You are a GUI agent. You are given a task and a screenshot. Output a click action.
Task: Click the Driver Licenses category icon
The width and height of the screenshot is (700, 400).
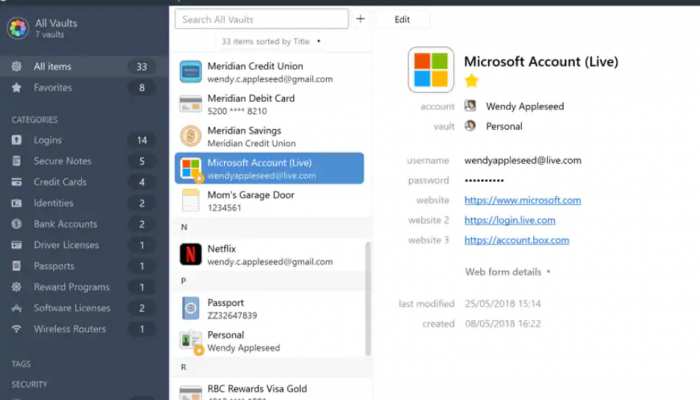tap(17, 245)
